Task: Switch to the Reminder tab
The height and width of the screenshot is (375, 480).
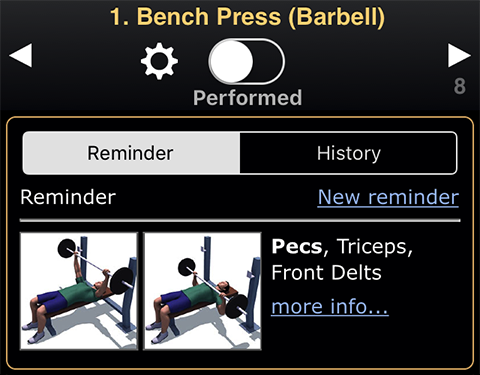Action: 131,153
